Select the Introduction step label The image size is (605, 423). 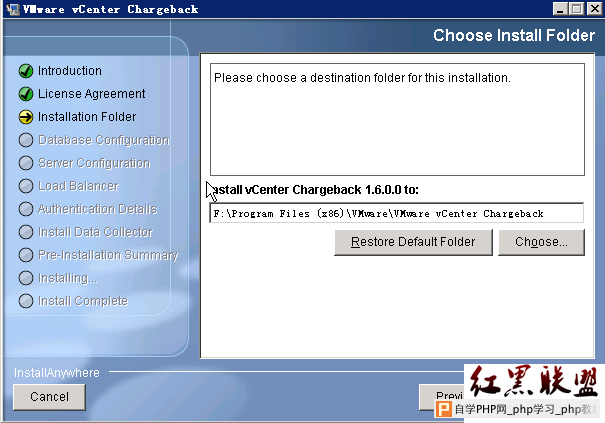tap(70, 71)
